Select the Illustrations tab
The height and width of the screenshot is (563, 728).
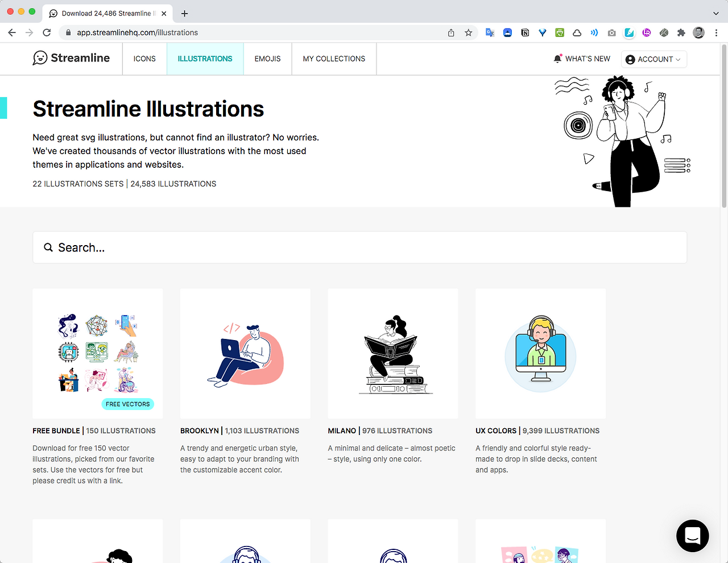click(205, 59)
